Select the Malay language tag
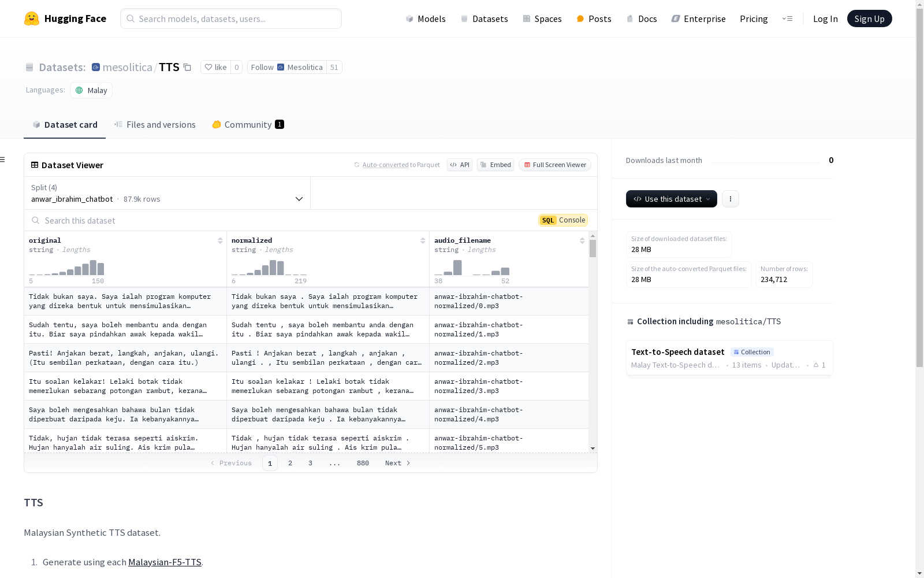This screenshot has height=578, width=924. (91, 90)
